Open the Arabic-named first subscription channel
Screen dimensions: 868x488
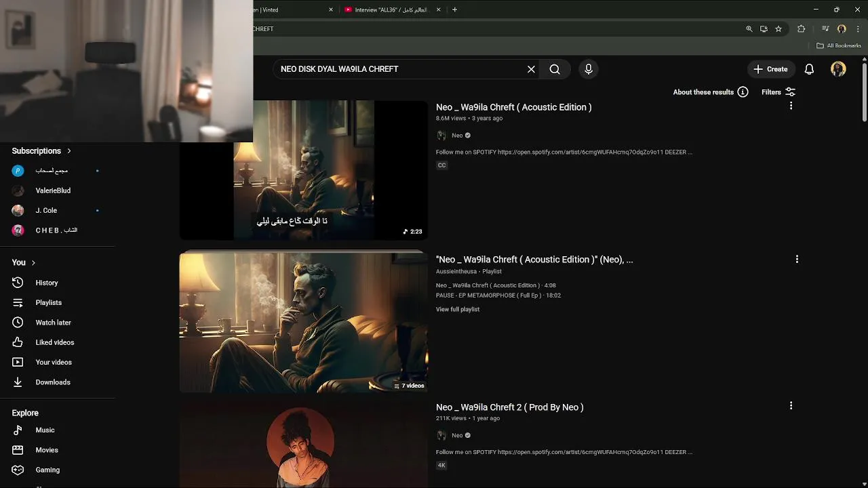click(52, 171)
